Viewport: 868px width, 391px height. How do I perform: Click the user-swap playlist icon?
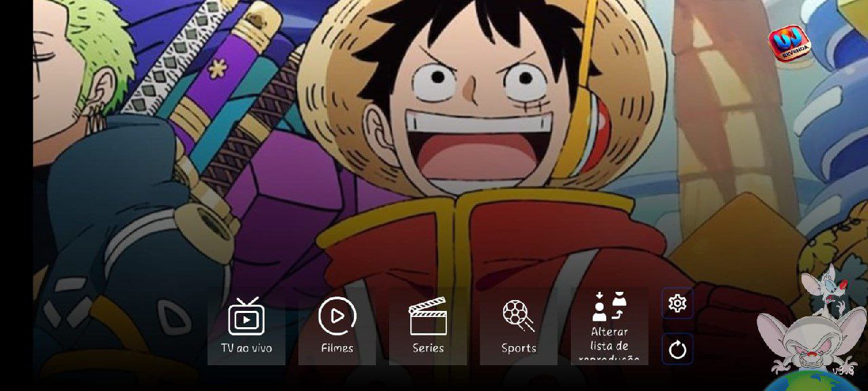click(609, 307)
